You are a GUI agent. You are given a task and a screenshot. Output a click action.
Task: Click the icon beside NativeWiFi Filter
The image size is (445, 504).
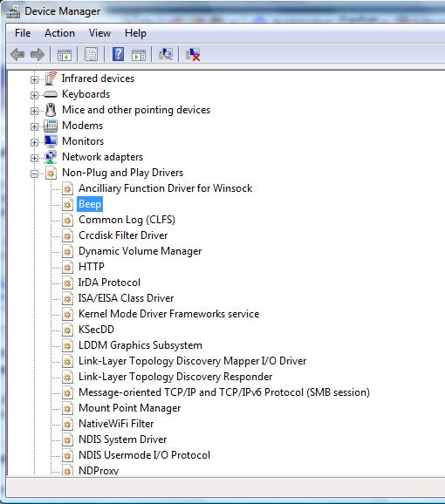pyautogui.click(x=67, y=424)
